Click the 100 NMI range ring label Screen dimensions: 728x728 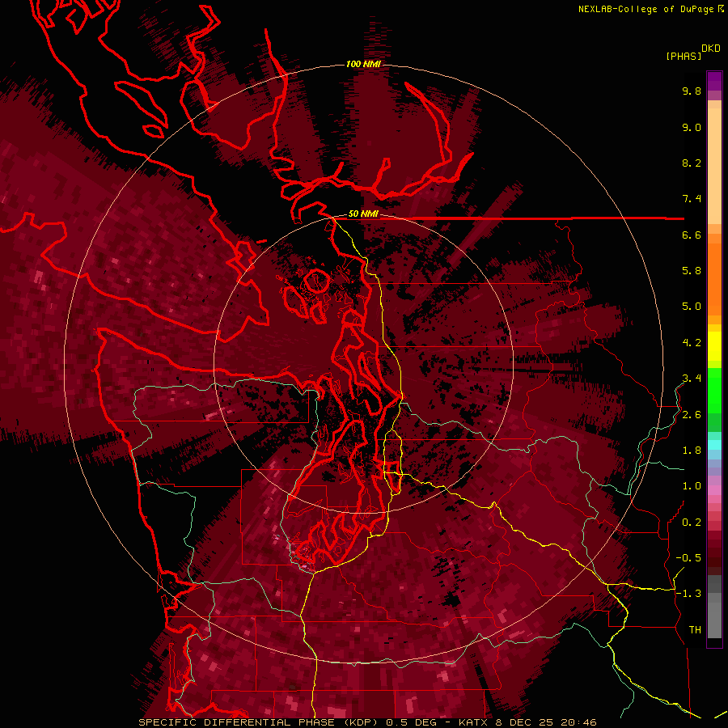[x=363, y=64]
